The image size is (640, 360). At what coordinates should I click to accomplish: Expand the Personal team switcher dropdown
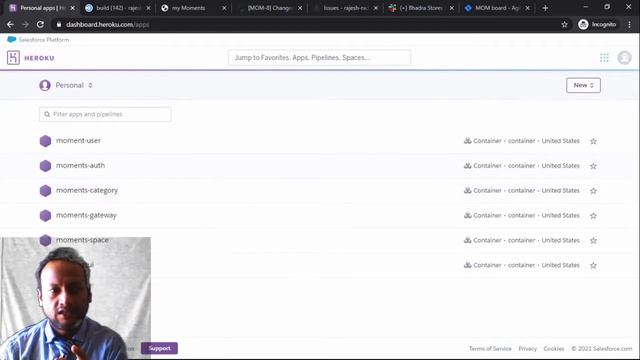(x=73, y=85)
